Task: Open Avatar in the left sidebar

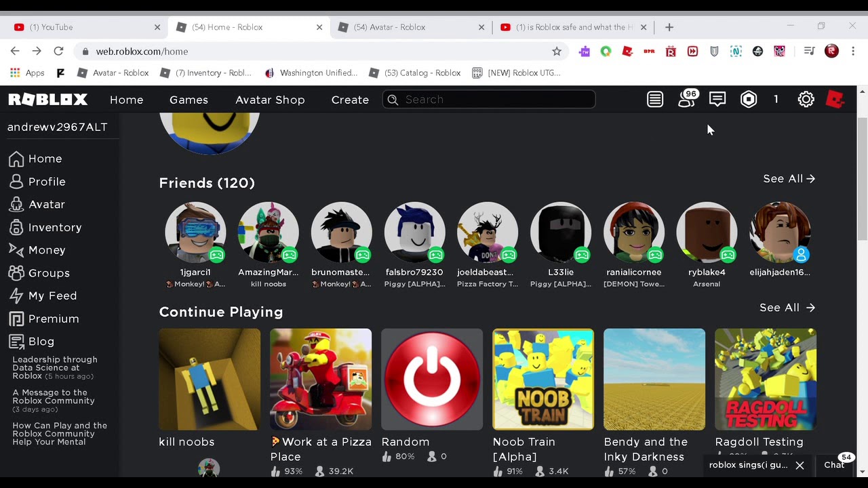Action: pos(37,204)
